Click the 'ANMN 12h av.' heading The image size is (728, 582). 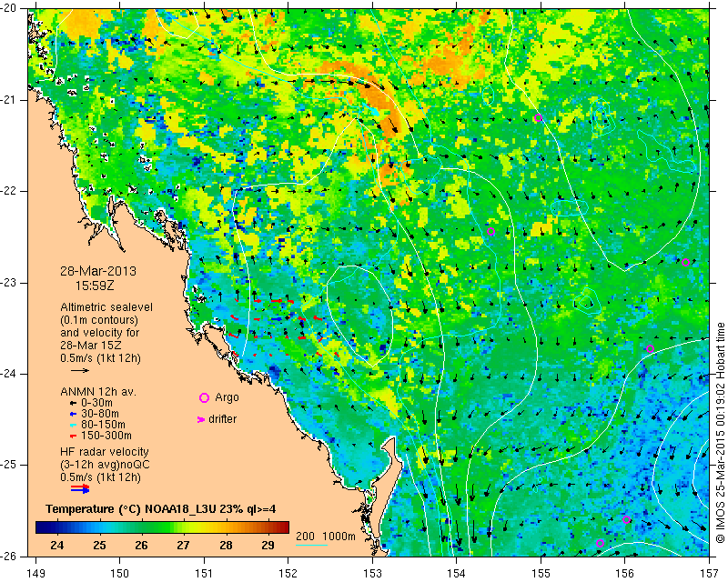coord(98,392)
